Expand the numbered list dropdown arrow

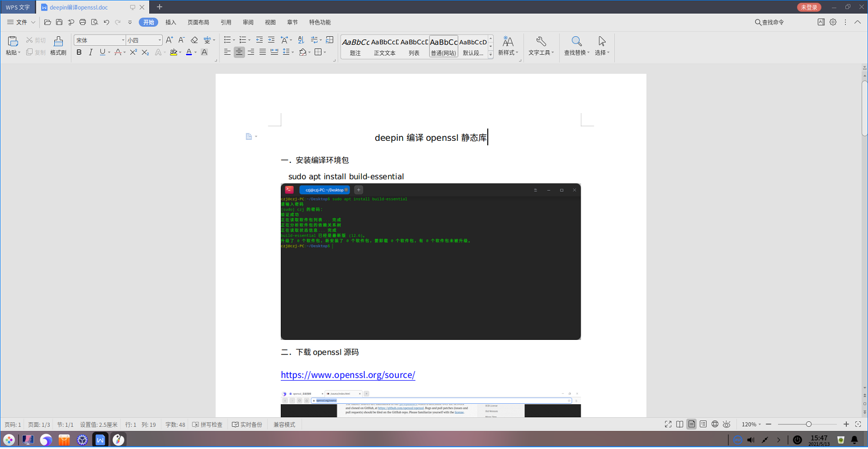[x=250, y=40]
